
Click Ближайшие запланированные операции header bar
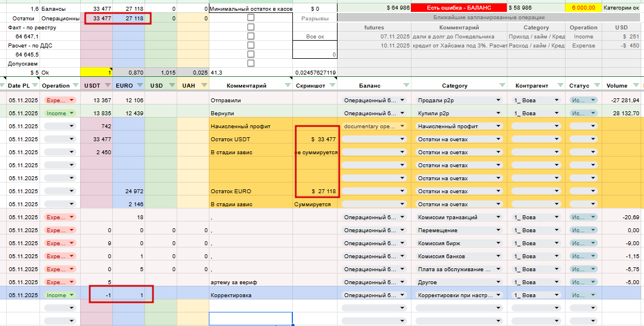click(x=489, y=18)
